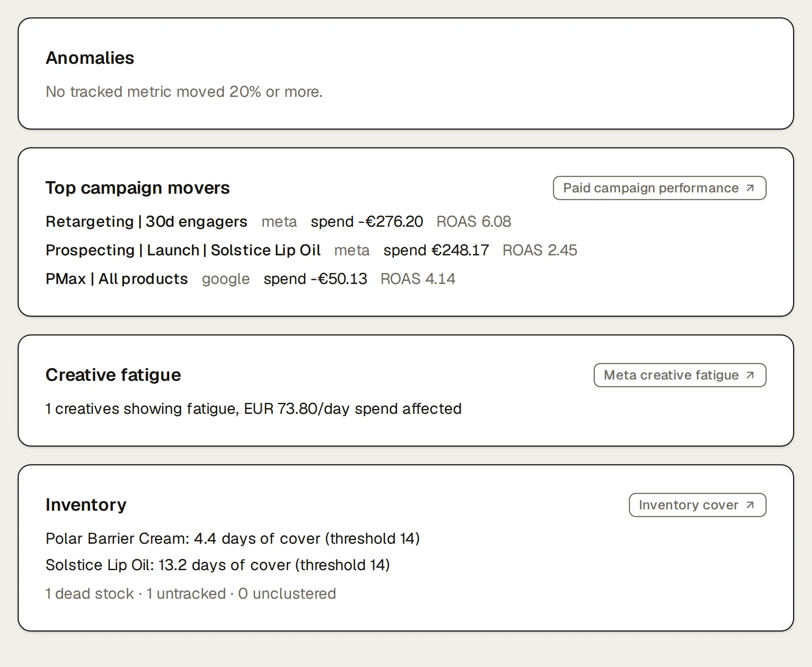Click 'Polar Barrier Cream: 4.4 days of cover' line

[x=233, y=538]
